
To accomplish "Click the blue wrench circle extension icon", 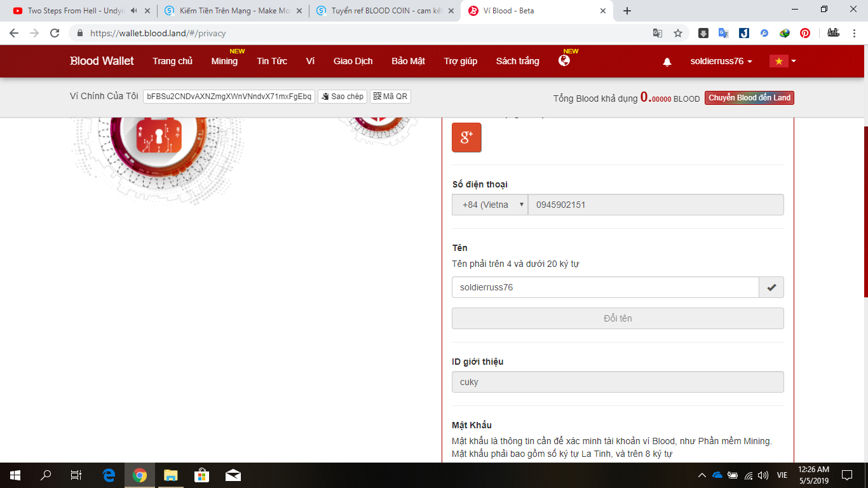I will pyautogui.click(x=764, y=33).
